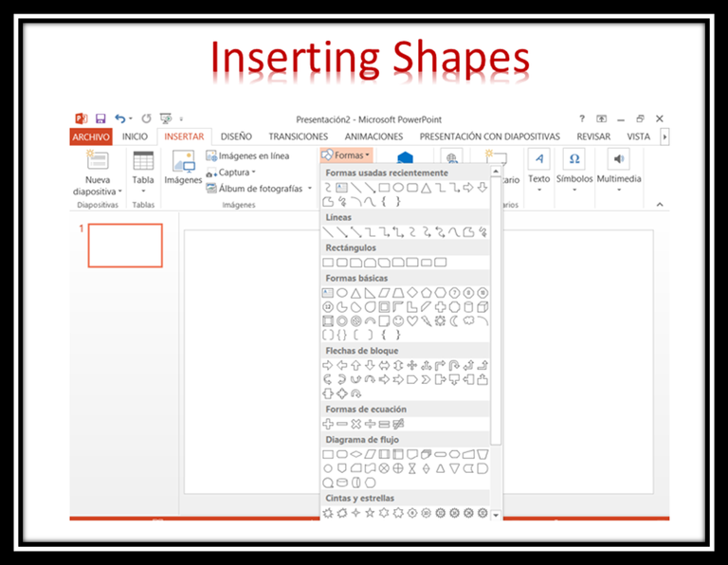The image size is (728, 565).
Task: Expand the Captura dropdown
Action: [x=254, y=173]
